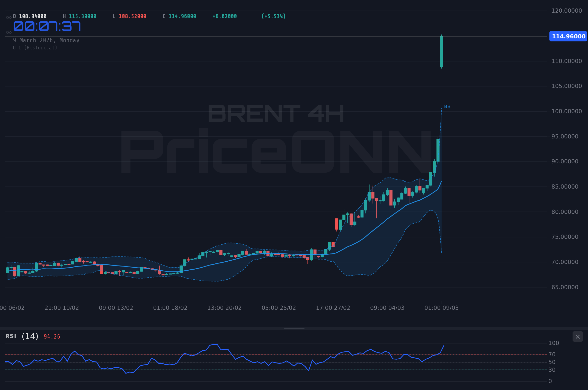Click the 65.00000 price axis label
This screenshot has width=588, height=390.
point(565,287)
